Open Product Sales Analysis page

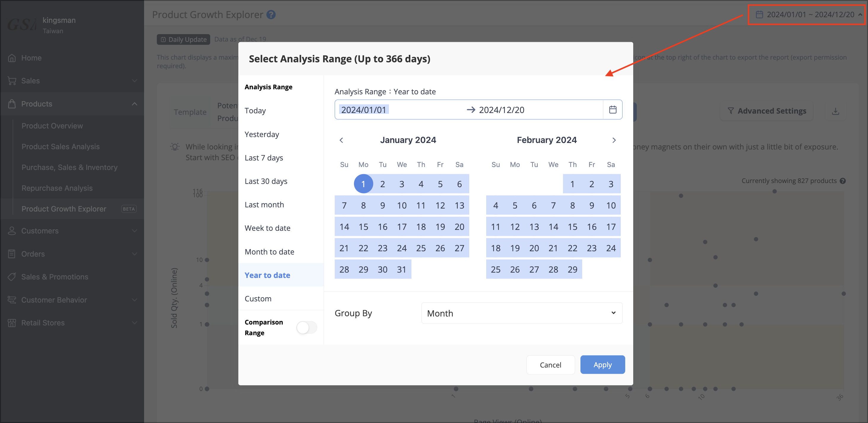[x=61, y=147]
